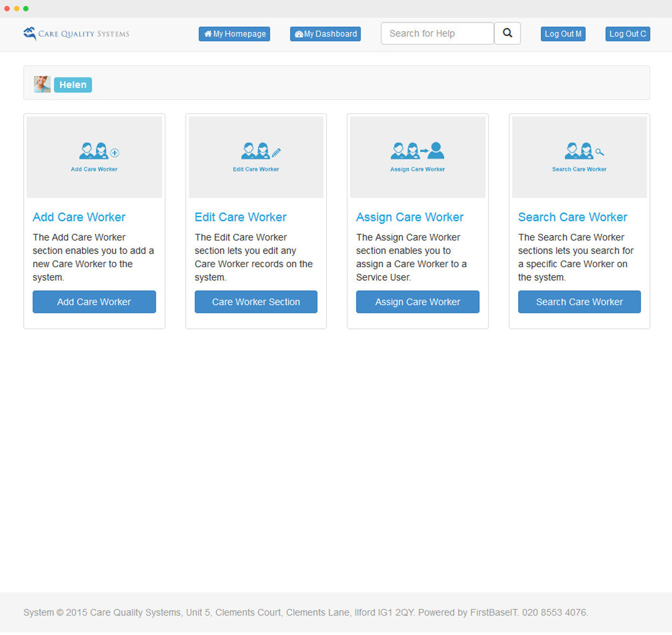The width and height of the screenshot is (672, 635).
Task: Follow the Assign Care Worker heading link
Action: [x=409, y=217]
